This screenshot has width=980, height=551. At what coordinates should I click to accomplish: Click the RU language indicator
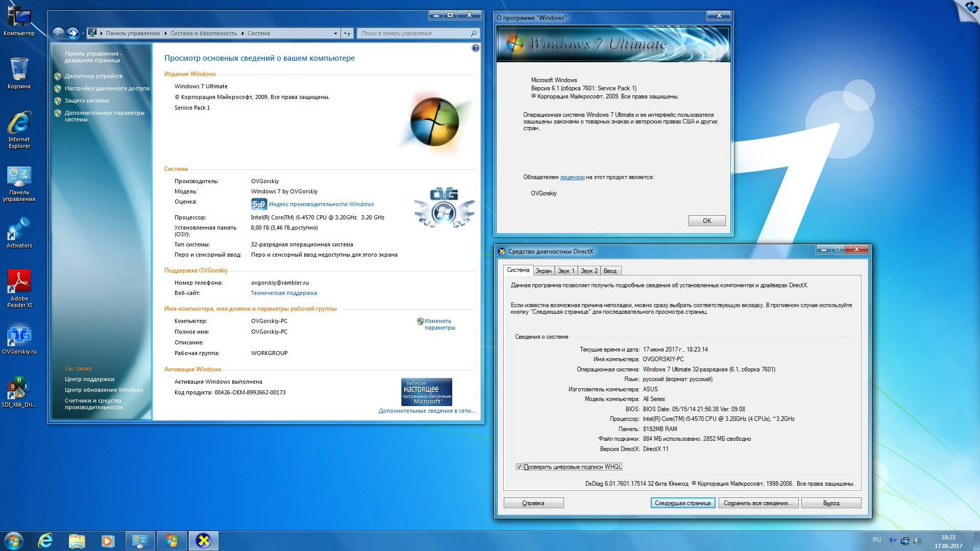[x=876, y=540]
